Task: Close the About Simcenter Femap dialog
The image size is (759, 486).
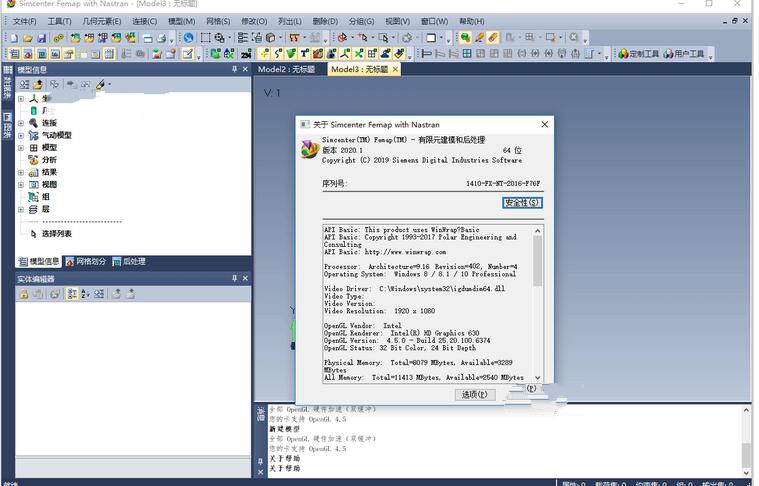Action: click(545, 124)
